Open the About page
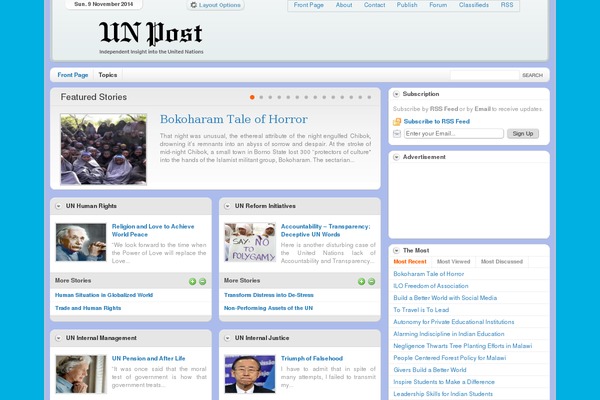 (x=344, y=5)
